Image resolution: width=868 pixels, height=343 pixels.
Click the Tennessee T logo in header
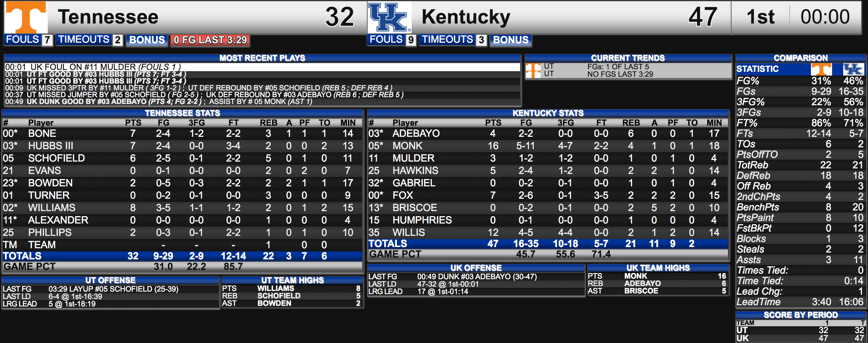pyautogui.click(x=26, y=17)
